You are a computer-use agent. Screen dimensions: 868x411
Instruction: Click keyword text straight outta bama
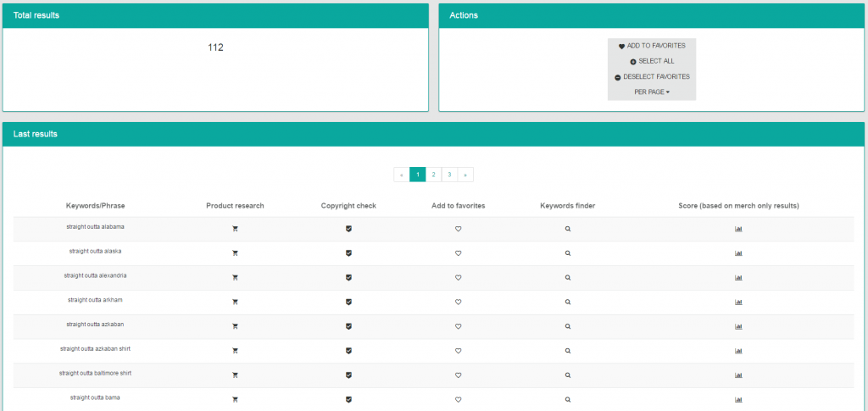click(x=95, y=397)
